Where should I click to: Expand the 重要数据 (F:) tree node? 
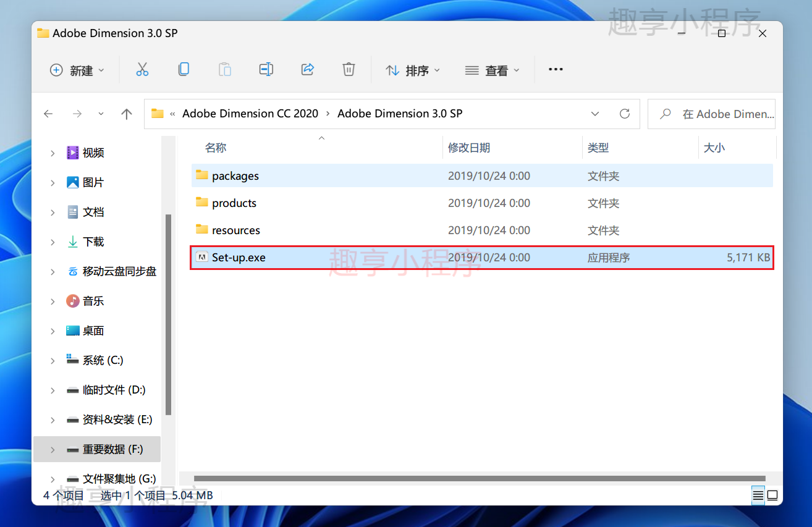53,449
